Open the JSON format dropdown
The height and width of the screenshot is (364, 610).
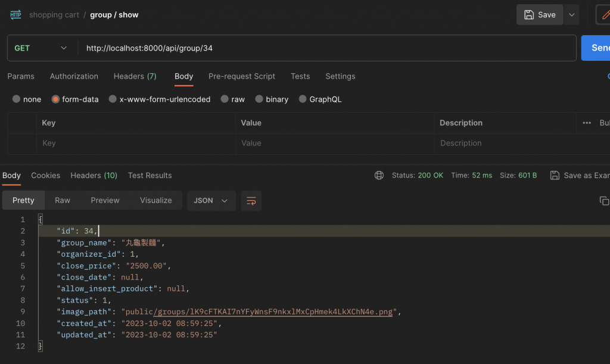[211, 201]
